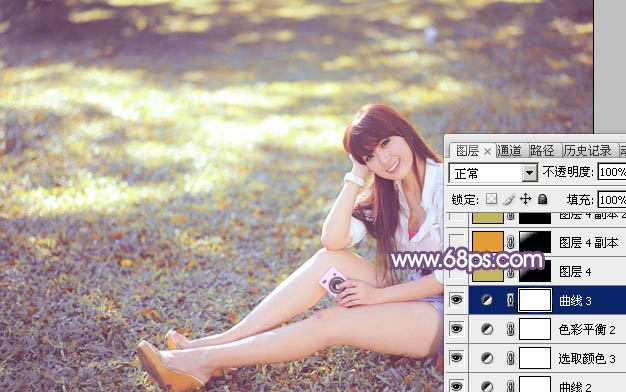Select the 选取颜色 3 layer mask thumbnail

tap(535, 358)
